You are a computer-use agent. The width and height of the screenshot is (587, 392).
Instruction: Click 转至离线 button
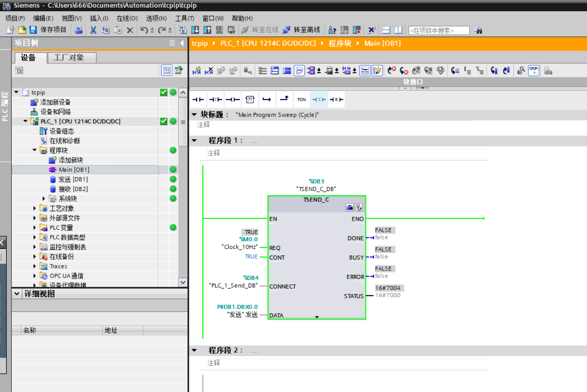(x=301, y=30)
